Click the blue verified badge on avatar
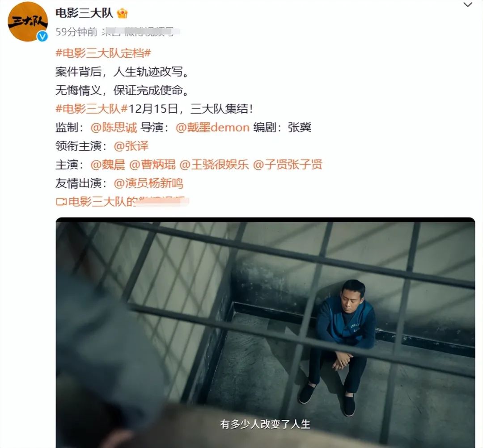This screenshot has width=483, height=448. point(42,36)
